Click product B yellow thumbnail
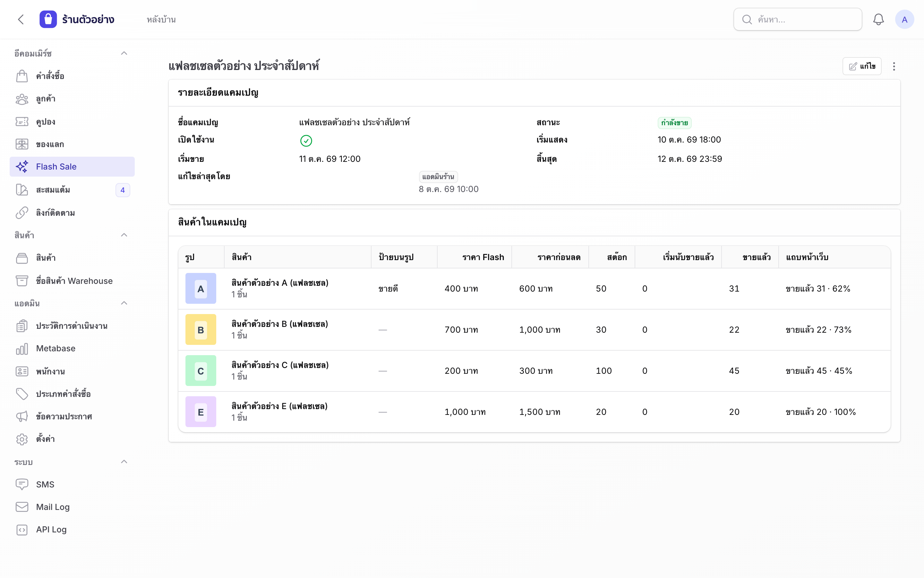 pyautogui.click(x=201, y=329)
